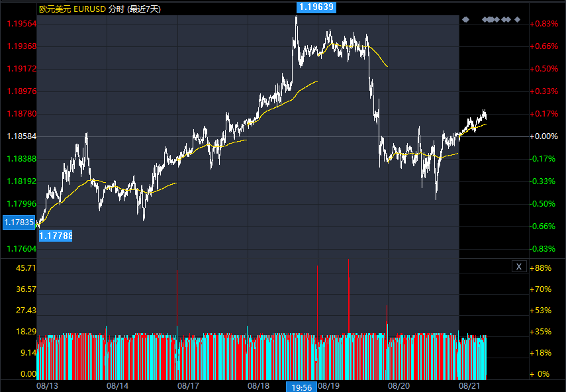Click the +0.17% percentage label
This screenshot has height=392, width=566.
coord(544,114)
